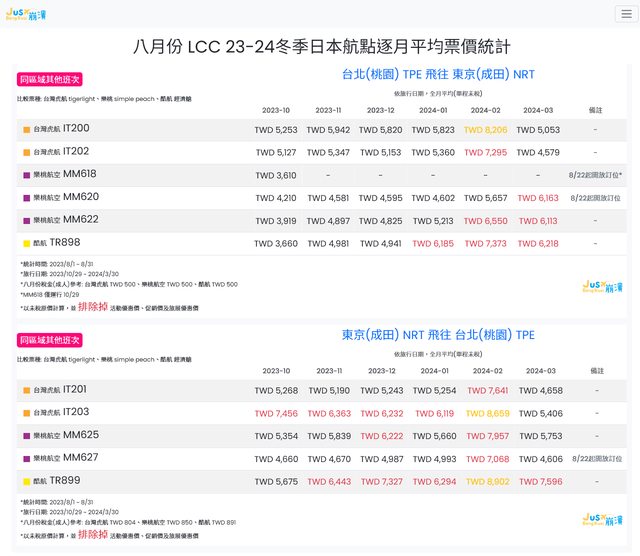
Task: Select the 台北(桃園) TPE 飛往 東京(成田) NRT heading
Action: [438, 75]
